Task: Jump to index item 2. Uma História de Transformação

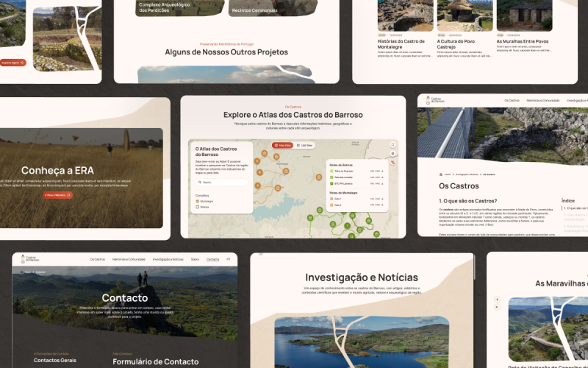Action: [576, 217]
